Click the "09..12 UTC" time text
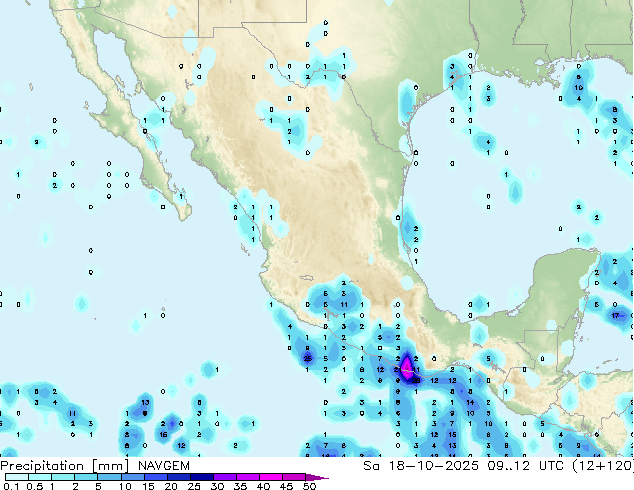634x490 pixels. tap(526, 466)
